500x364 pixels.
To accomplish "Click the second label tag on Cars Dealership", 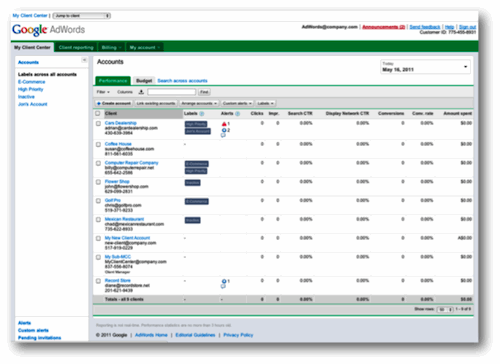I will tap(198, 131).
